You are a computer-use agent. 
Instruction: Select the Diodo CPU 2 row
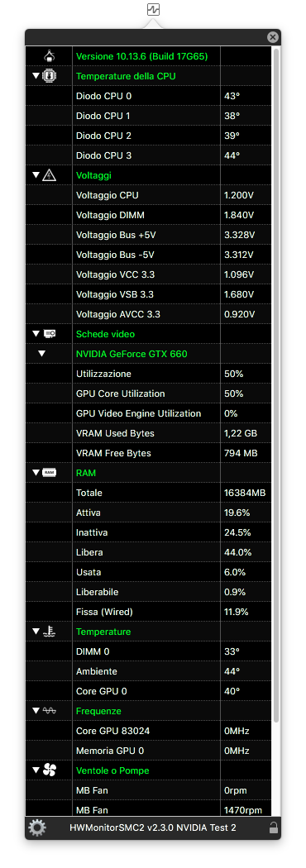pyautogui.click(x=149, y=136)
